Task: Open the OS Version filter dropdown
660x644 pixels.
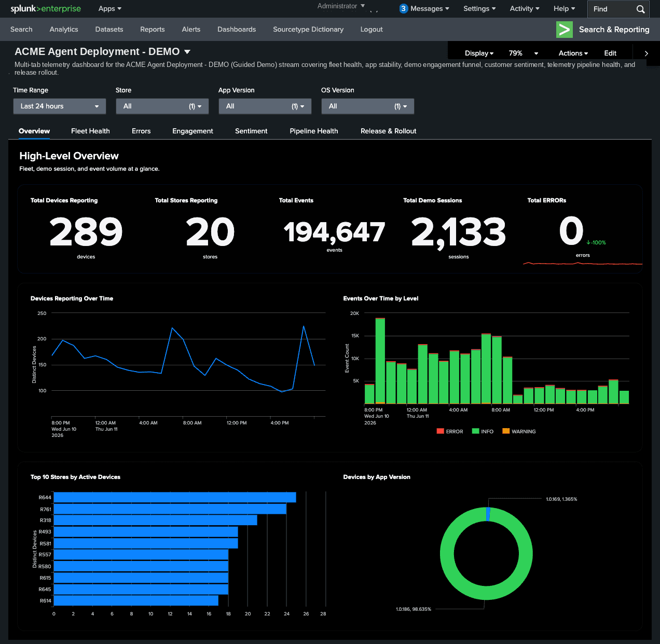Action: point(367,106)
